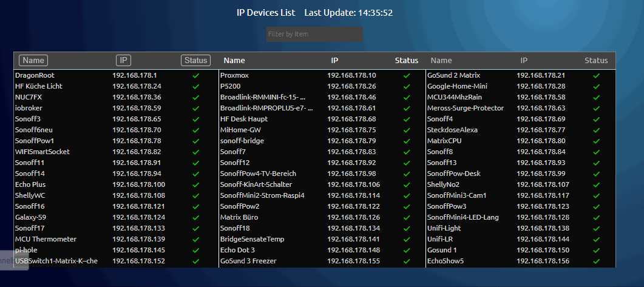The width and height of the screenshot is (644, 287).
Task: Click IP address 192.168.178.156
Action: (543, 261)
